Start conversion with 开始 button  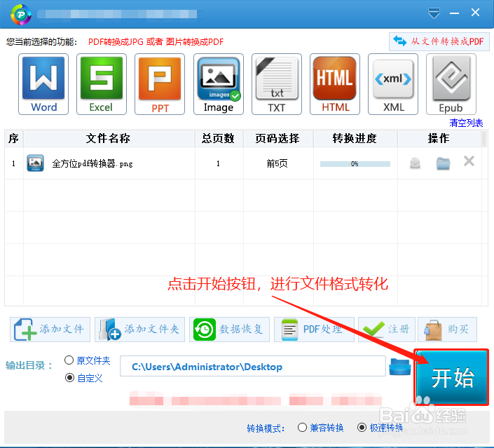click(451, 376)
